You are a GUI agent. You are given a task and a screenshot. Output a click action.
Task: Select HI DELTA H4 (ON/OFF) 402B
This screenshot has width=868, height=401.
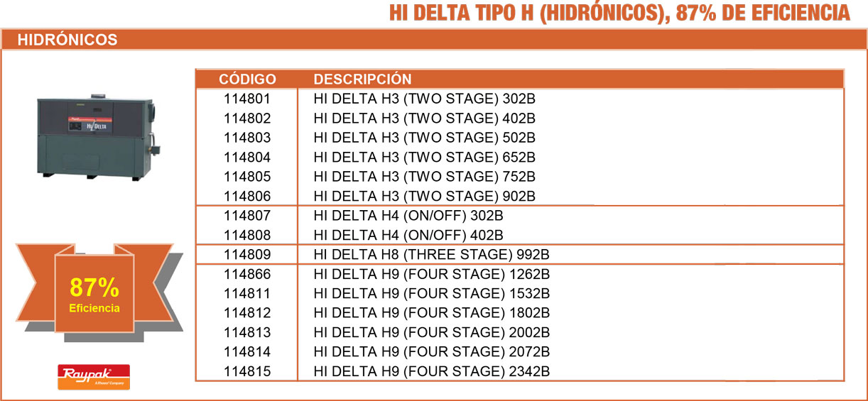[408, 235]
